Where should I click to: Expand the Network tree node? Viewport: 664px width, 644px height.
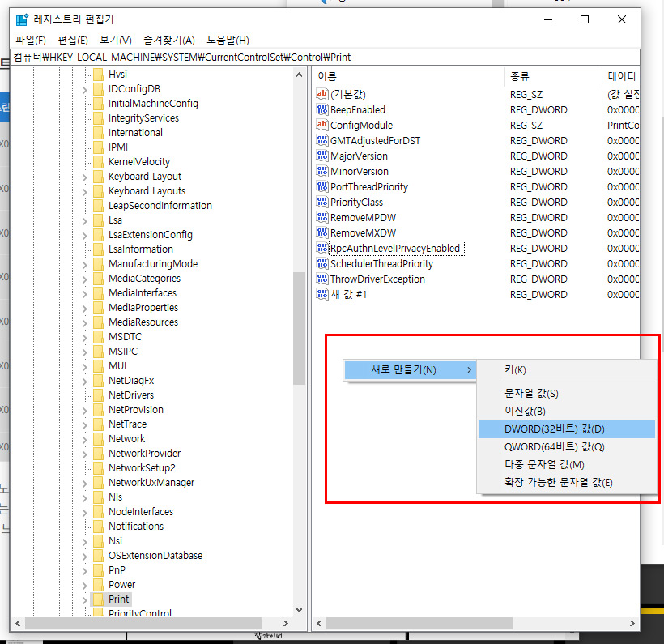click(84, 438)
